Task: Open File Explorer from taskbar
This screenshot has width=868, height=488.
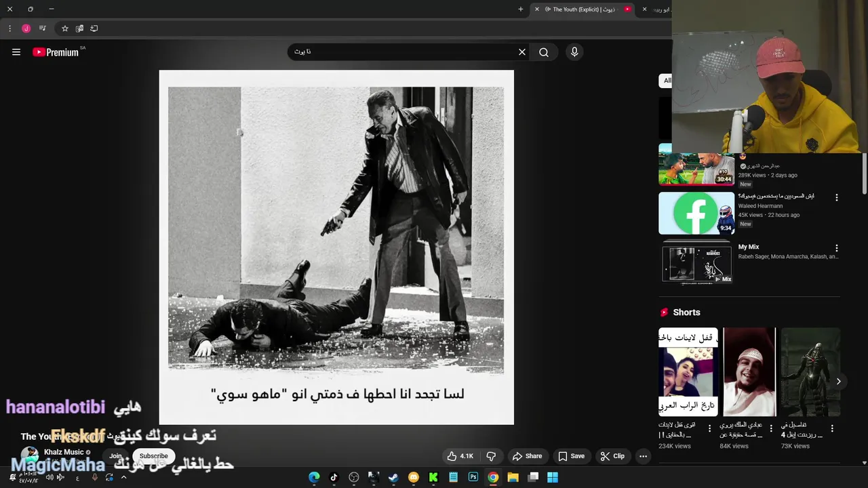Action: tap(513, 477)
